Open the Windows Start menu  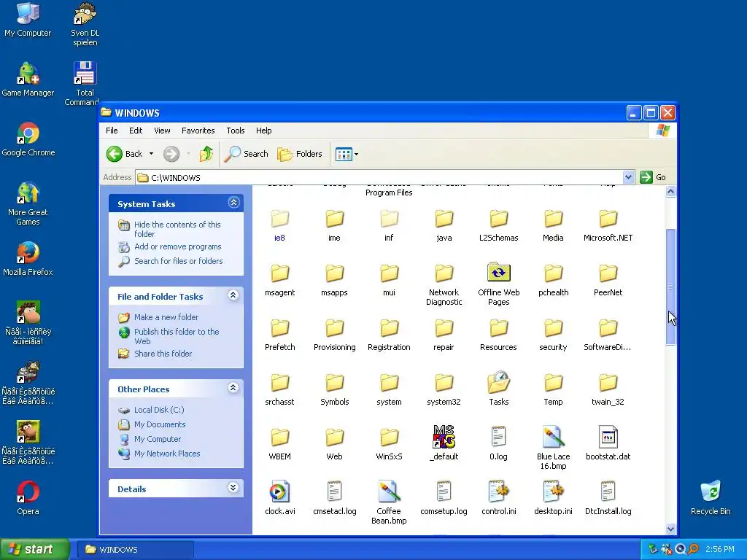pos(34,549)
